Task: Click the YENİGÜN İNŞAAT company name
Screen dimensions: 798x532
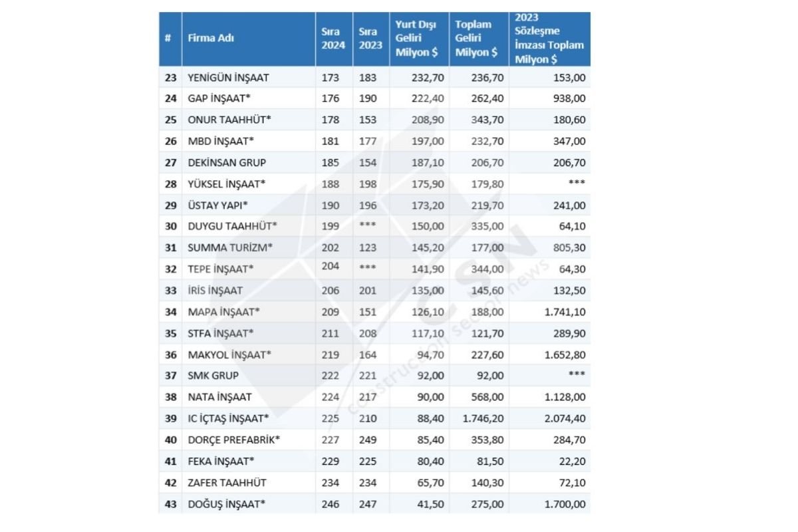Action: coord(229,77)
